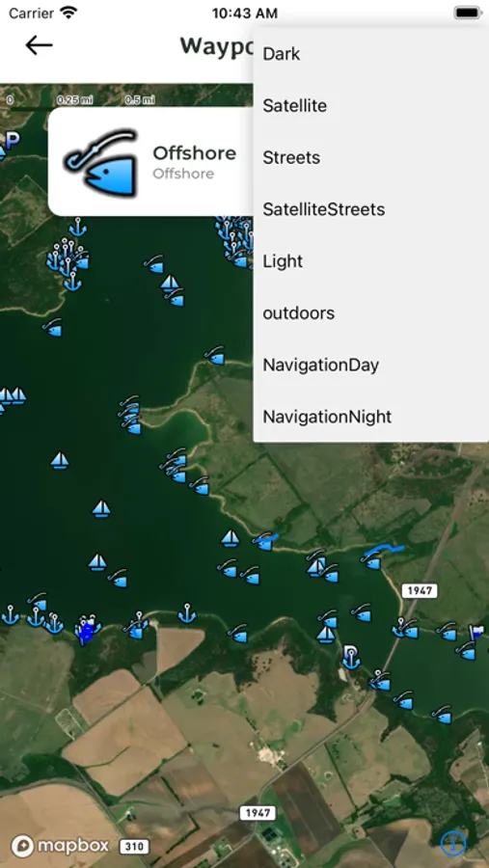Screen dimensions: 489x868
Task: Go back with the left arrow
Action: [39, 45]
